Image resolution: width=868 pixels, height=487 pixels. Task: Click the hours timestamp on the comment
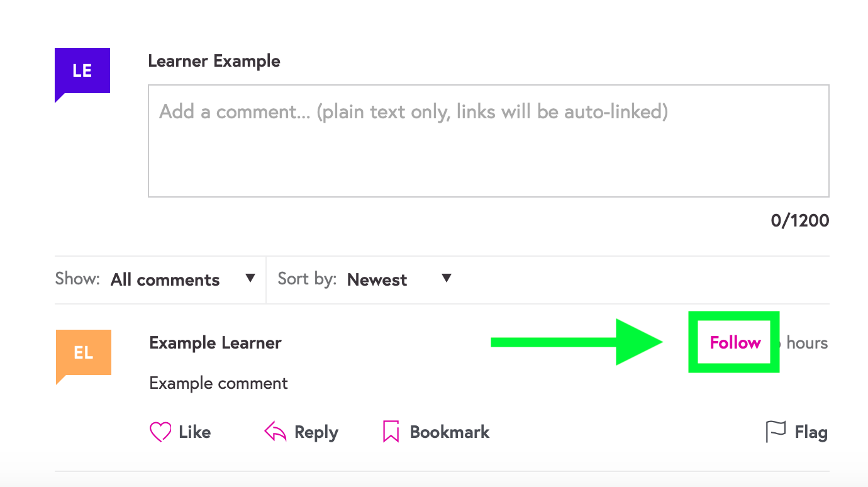(806, 343)
